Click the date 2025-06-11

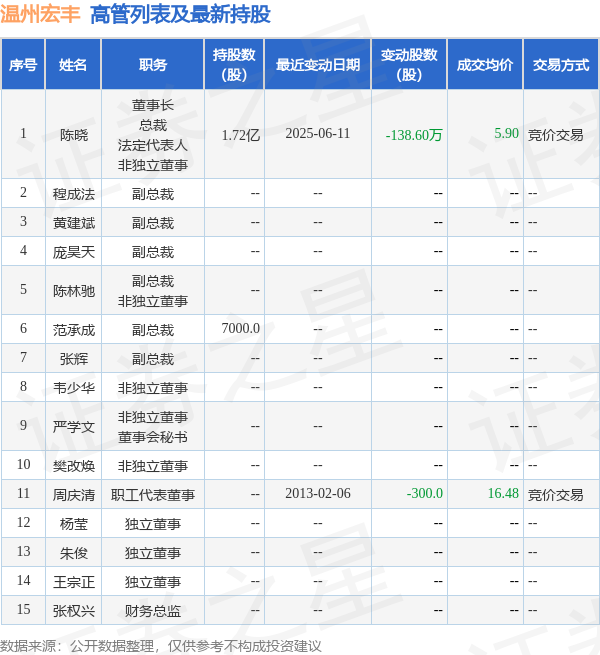click(318, 134)
